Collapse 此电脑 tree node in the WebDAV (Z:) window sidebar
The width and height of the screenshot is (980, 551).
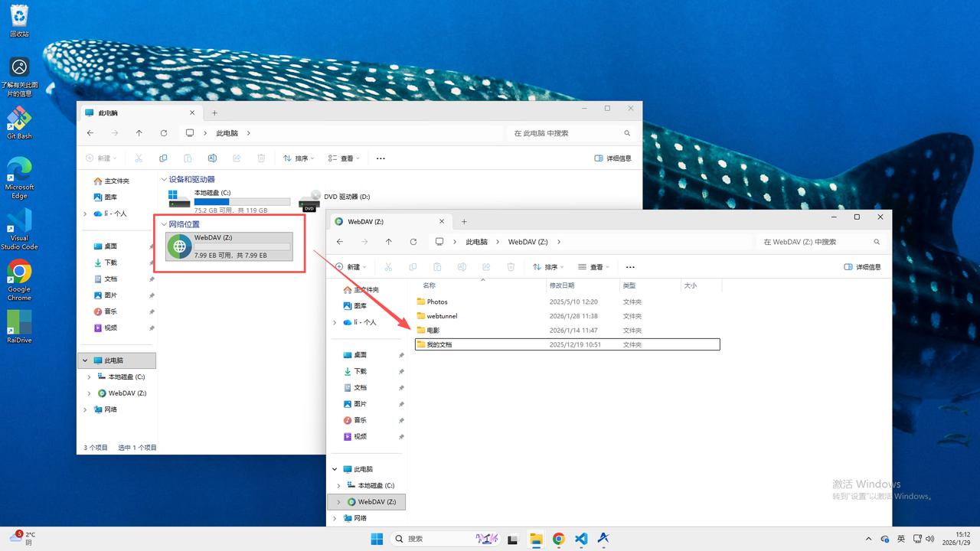point(334,469)
